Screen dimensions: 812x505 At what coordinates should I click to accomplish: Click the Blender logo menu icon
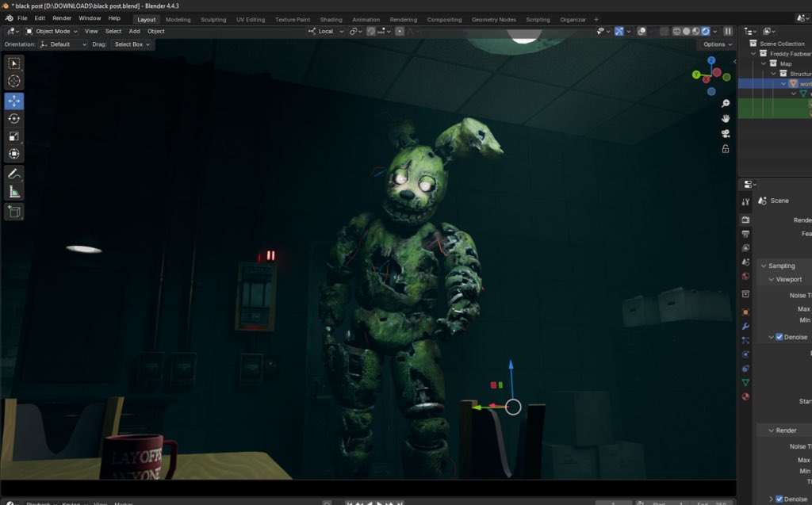[x=9, y=18]
